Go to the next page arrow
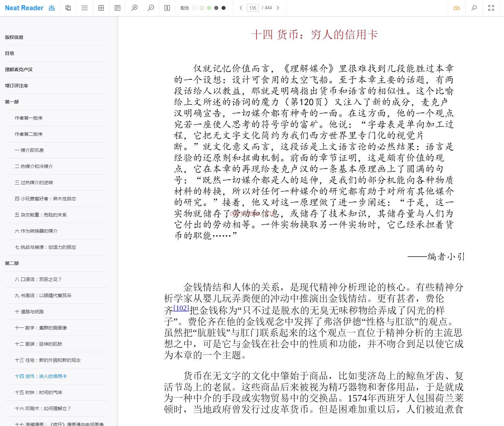 [278, 8]
